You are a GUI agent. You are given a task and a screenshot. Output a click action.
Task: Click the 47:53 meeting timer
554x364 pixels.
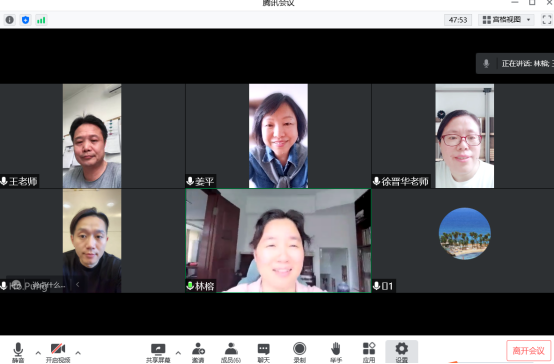pos(458,20)
